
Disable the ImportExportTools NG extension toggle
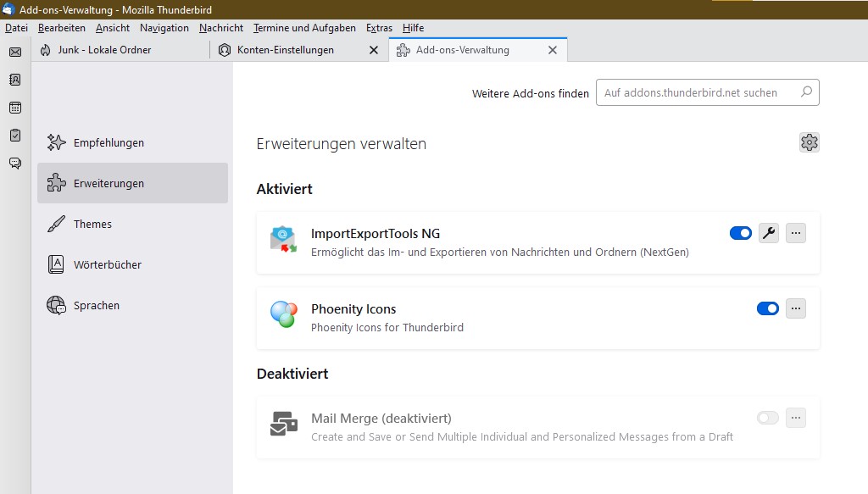tap(741, 233)
